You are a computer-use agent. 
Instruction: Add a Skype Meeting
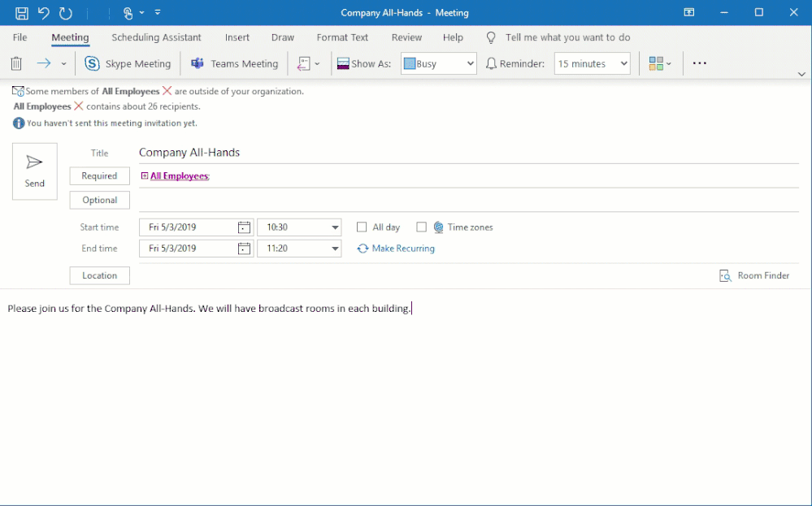(128, 63)
